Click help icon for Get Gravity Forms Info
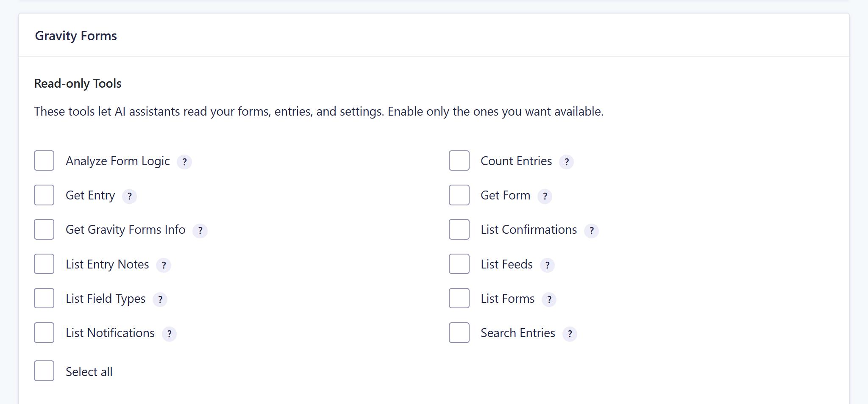868x404 pixels. pyautogui.click(x=200, y=230)
